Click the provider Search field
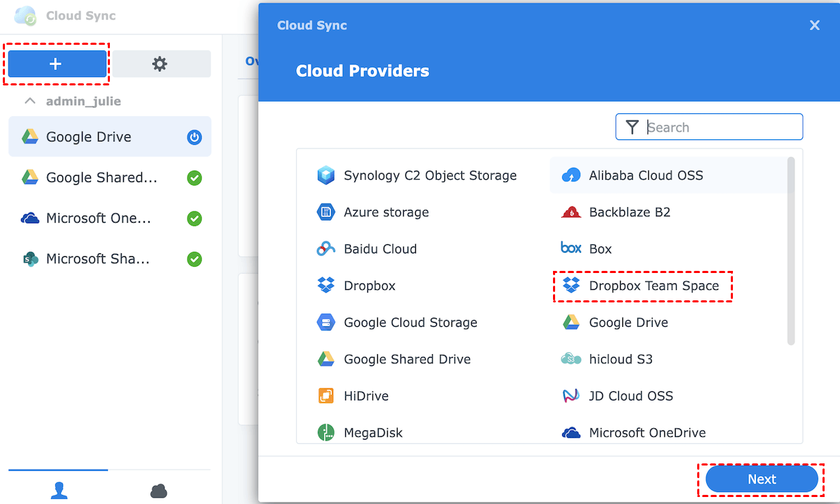The height and width of the screenshot is (504, 840). [721, 127]
